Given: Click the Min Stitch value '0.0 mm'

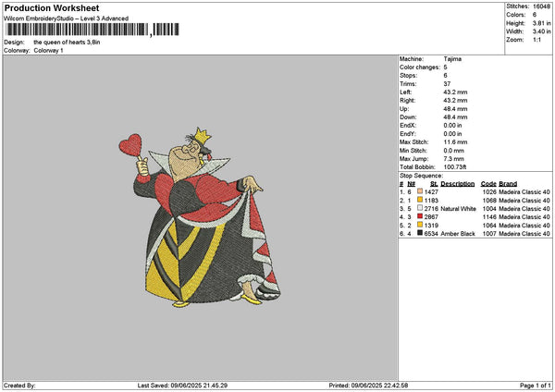Looking at the screenshot, I should [454, 151].
